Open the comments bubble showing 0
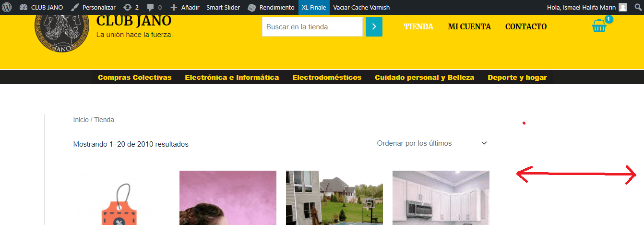The width and height of the screenshot is (644, 225). tap(154, 7)
